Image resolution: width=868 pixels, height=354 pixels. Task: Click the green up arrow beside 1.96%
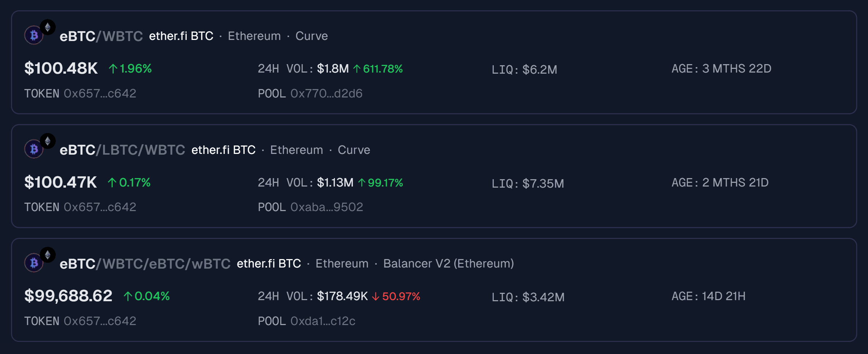(113, 69)
